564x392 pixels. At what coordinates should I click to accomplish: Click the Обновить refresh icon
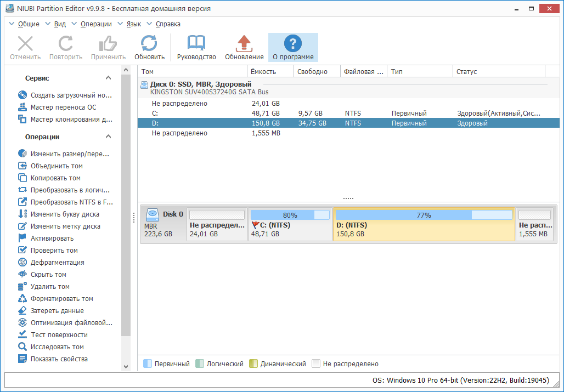tap(149, 44)
